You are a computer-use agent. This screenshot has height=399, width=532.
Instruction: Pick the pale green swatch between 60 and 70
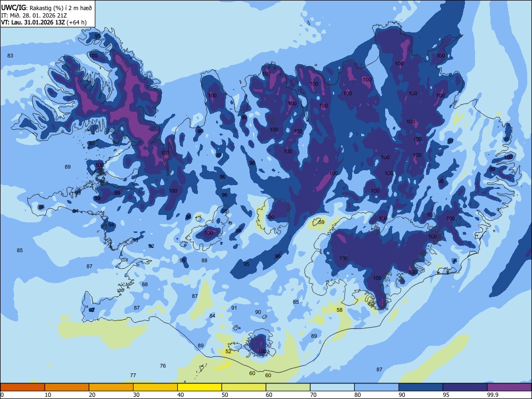[288, 387]
